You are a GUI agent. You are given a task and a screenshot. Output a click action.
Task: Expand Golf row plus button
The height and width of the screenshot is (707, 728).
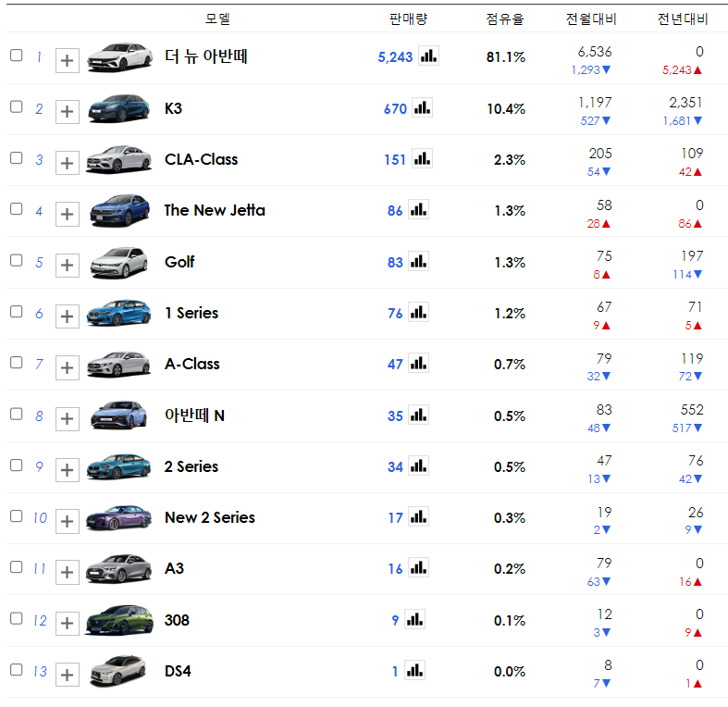click(x=68, y=266)
